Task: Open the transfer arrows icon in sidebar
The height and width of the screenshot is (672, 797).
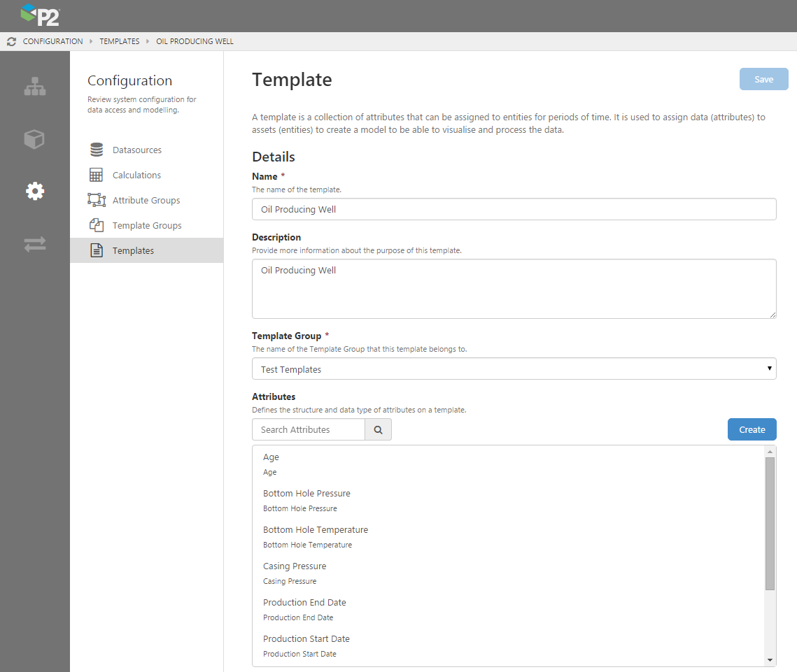Action: pos(35,244)
